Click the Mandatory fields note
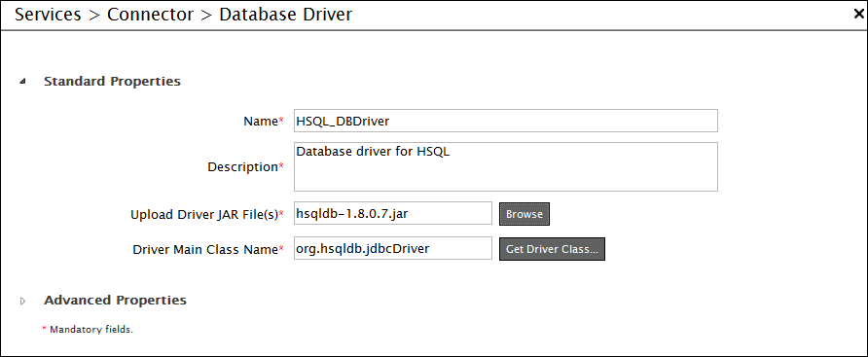The height and width of the screenshot is (357, 868). click(88, 330)
